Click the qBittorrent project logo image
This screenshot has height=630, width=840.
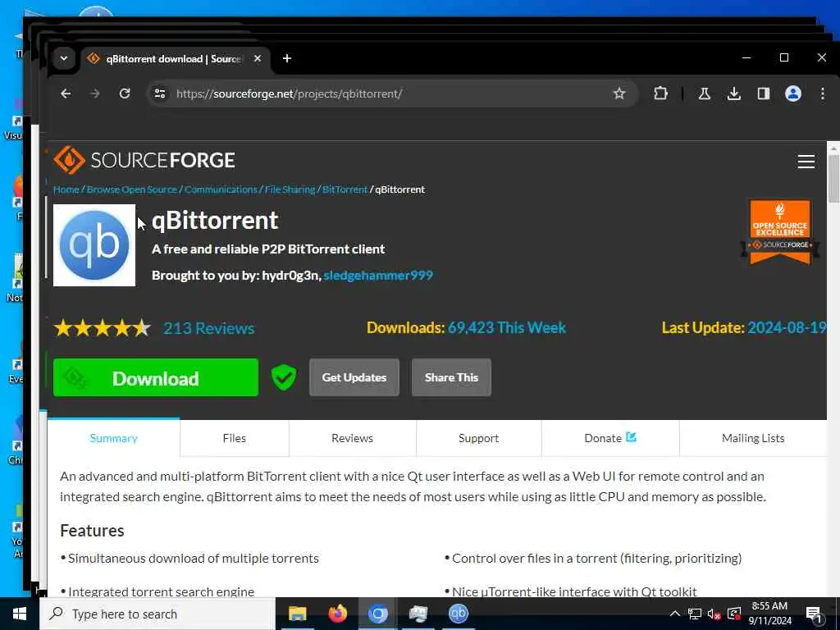click(x=94, y=245)
